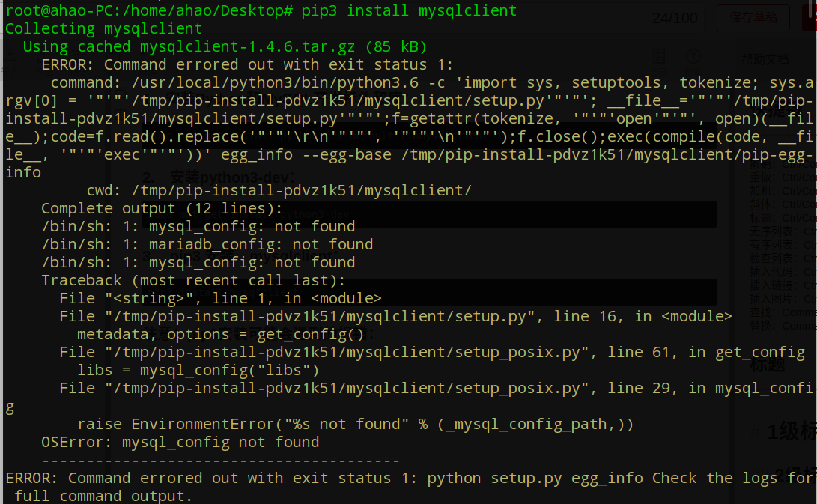The image size is (817, 504).
Task: Click the root@ahao-PC prompt text
Action: click(149, 10)
